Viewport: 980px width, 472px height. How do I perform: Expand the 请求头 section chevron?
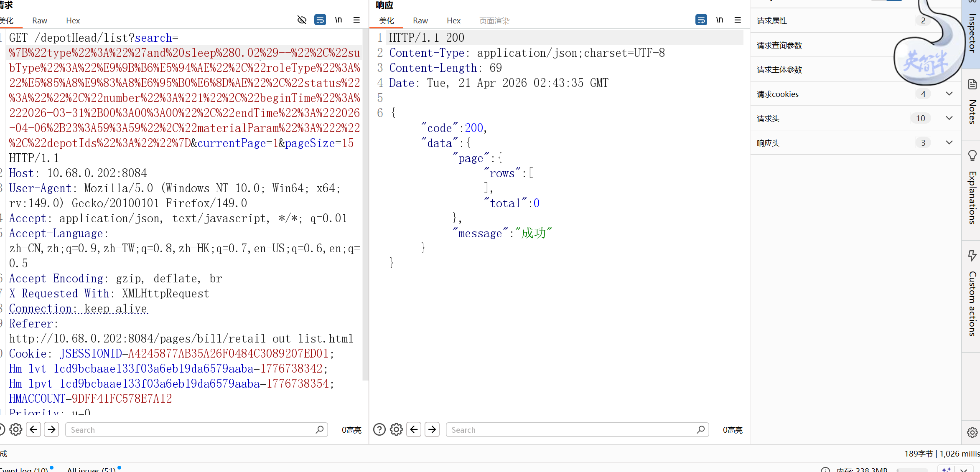coord(949,118)
